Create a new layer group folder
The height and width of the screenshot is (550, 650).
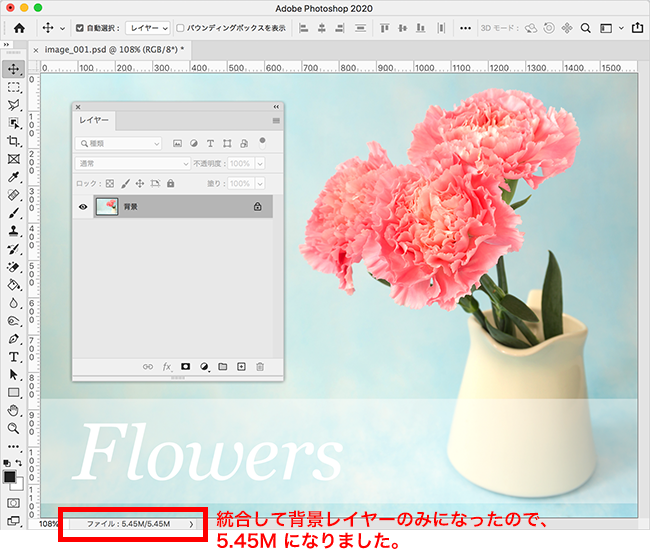pos(223,366)
